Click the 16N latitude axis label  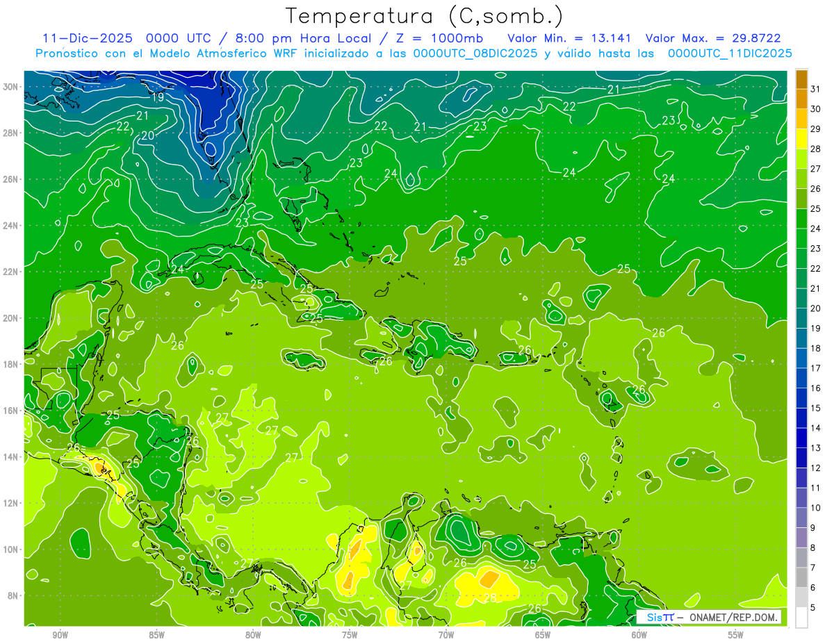[x=11, y=411]
